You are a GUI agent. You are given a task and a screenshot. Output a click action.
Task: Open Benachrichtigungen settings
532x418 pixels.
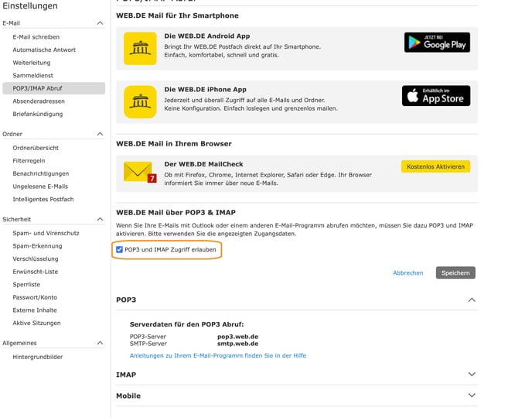click(x=41, y=174)
